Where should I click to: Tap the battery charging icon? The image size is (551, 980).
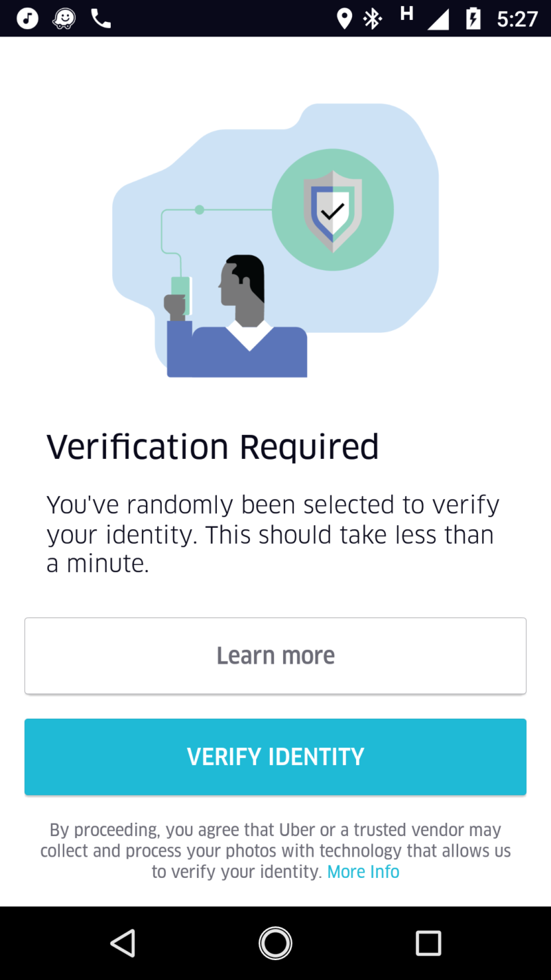pyautogui.click(x=473, y=19)
